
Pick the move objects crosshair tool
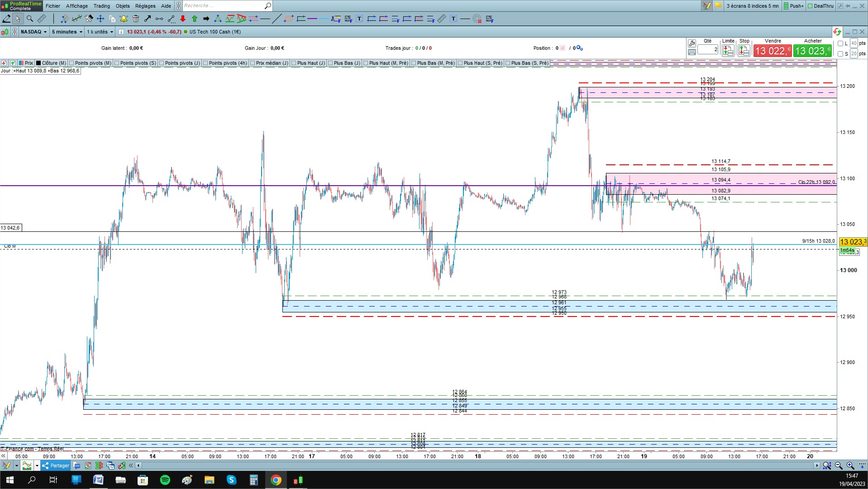click(x=100, y=19)
